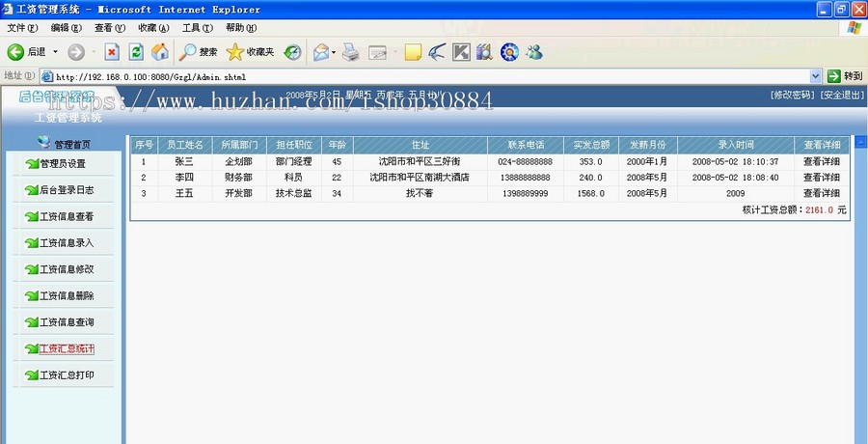Open dropdown arrow beside Forward button
Viewport: 868px width, 444px height.
click(x=94, y=52)
